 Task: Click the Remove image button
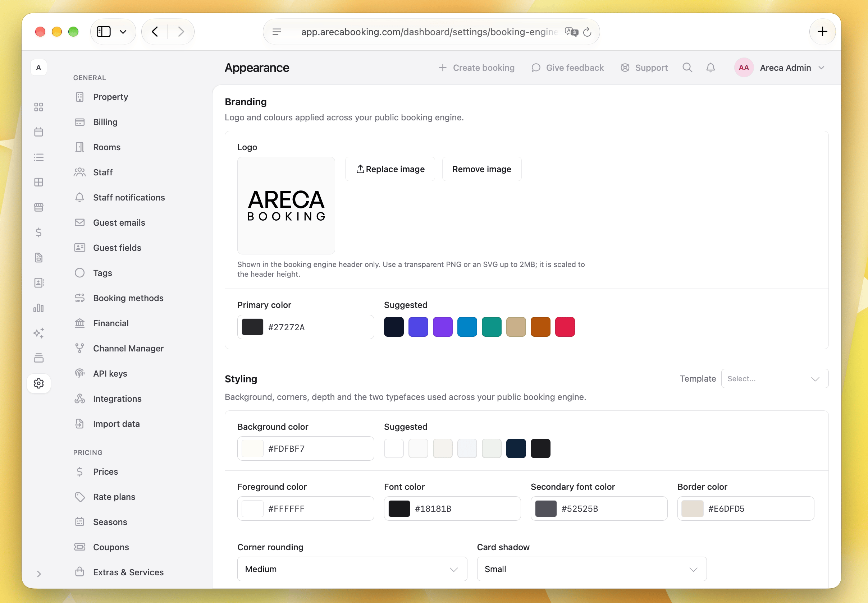point(481,169)
